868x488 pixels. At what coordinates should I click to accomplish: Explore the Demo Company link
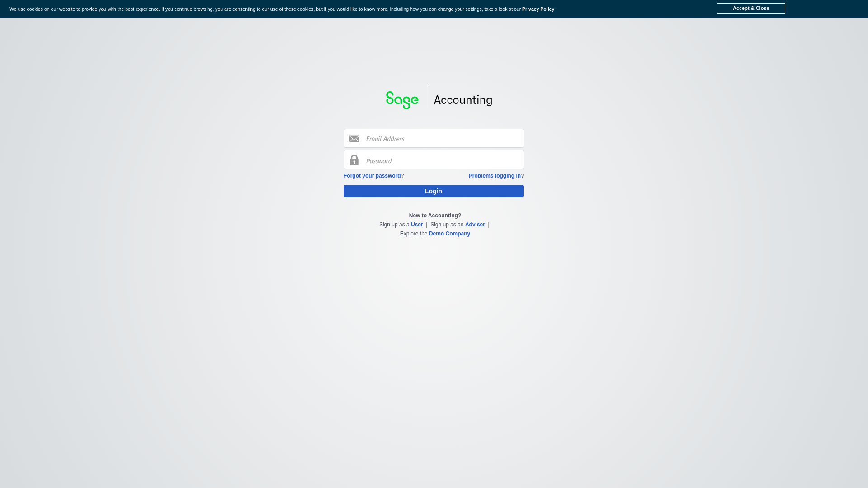tap(449, 234)
